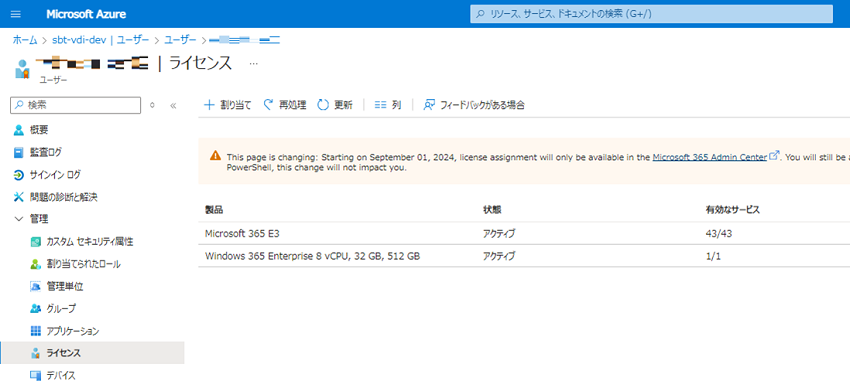Viewport: 850px width, 388px height.
Task: Click the アプリケーション grid icon
Action: click(x=36, y=331)
